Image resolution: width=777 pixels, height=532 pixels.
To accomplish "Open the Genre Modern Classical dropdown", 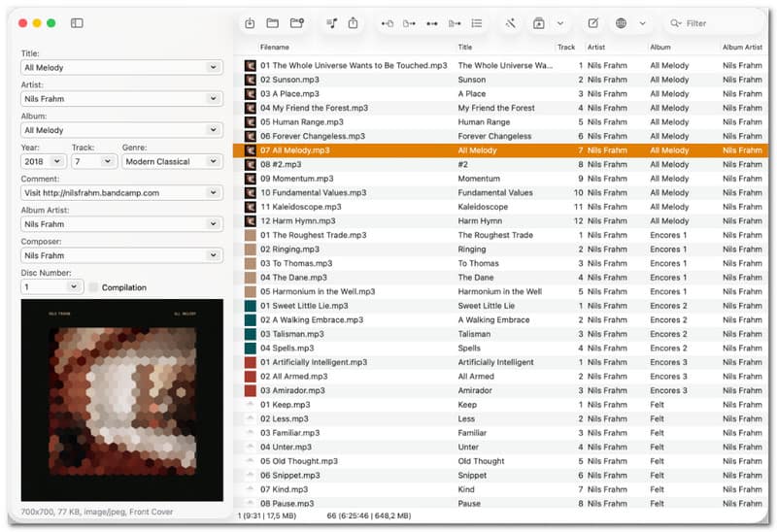I will pos(213,161).
